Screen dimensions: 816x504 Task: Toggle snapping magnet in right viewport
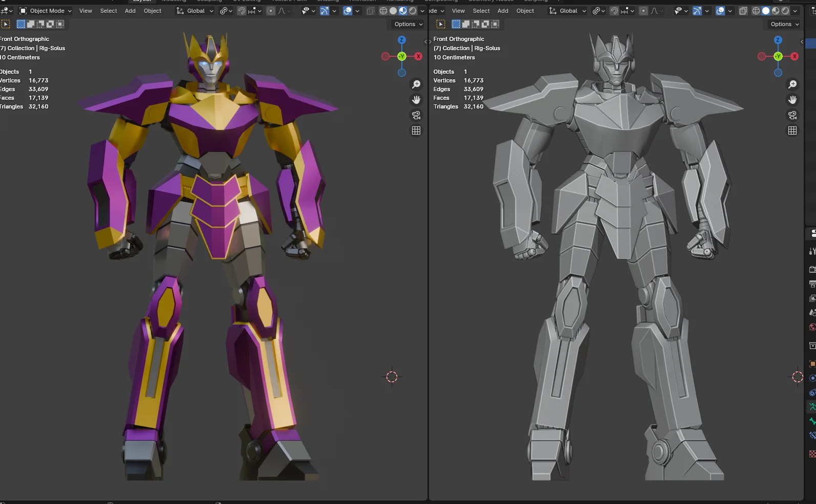[x=614, y=11]
